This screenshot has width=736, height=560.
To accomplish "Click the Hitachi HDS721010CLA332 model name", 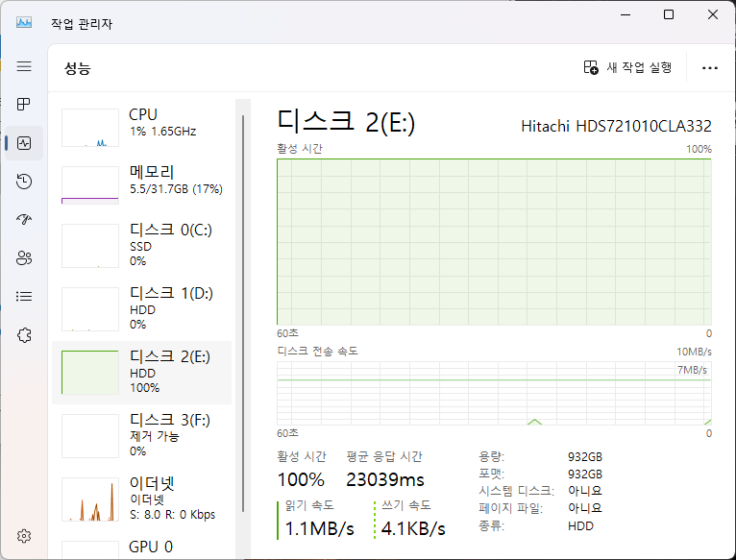I will pyautogui.click(x=616, y=126).
